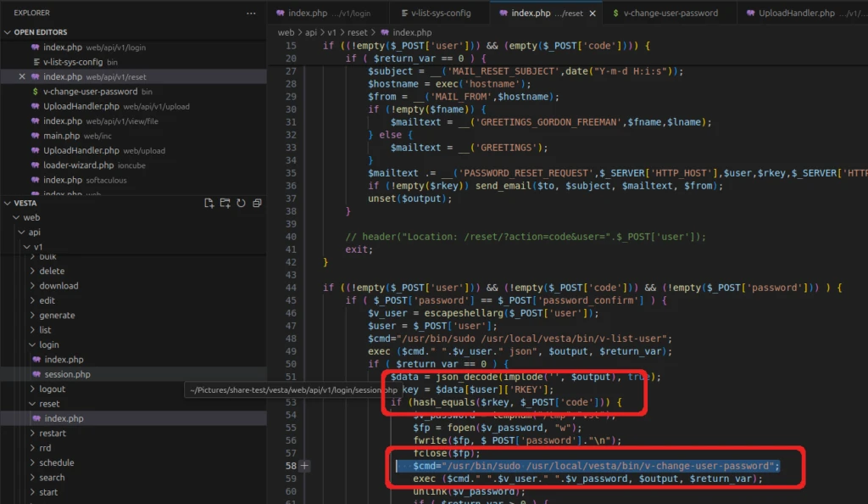
Task: Open the Explorer more actions ellipsis
Action: point(251,13)
